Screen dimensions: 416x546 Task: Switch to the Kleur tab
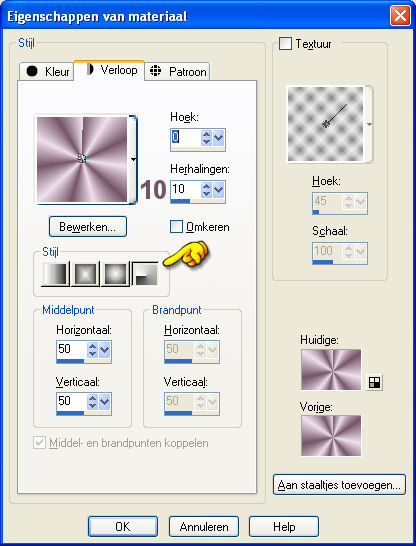pos(47,71)
